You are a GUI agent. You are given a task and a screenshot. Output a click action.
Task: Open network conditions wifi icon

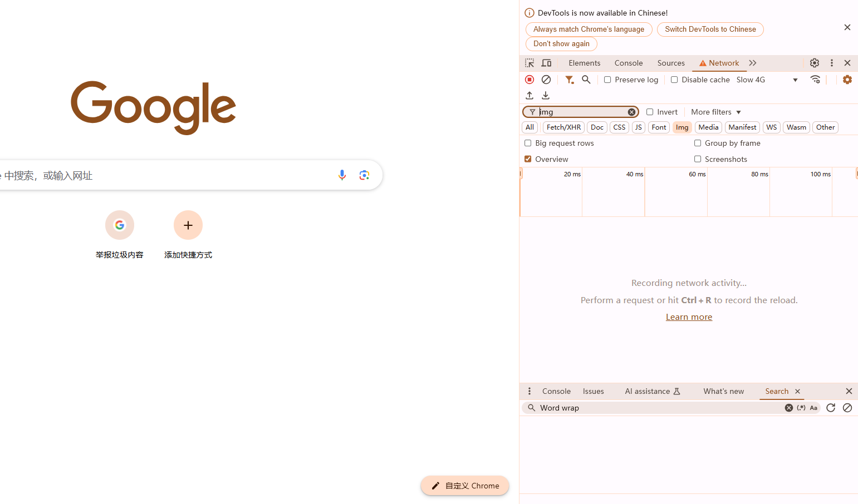coord(816,80)
